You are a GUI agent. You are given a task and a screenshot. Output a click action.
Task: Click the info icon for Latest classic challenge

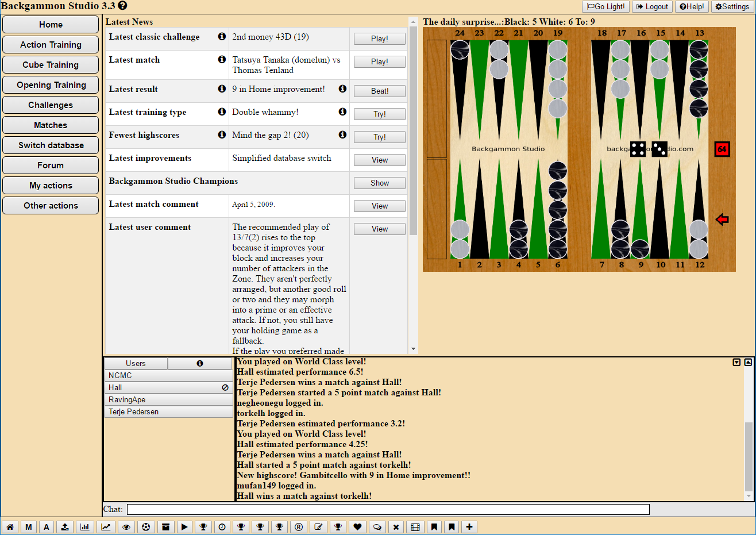click(x=222, y=36)
